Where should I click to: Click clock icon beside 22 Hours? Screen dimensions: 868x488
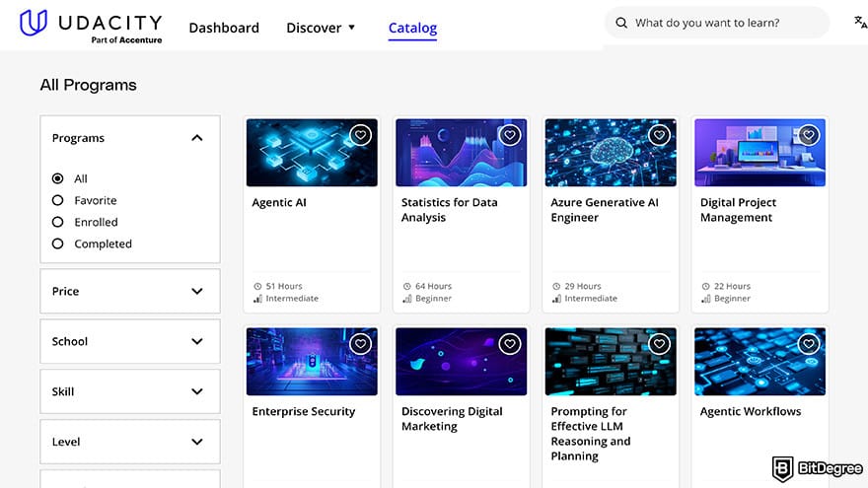point(706,287)
